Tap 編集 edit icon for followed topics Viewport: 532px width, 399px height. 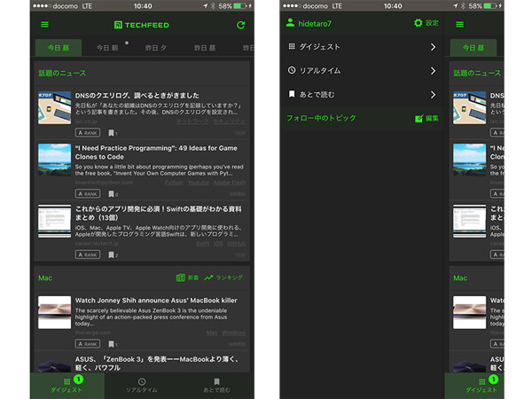click(x=419, y=119)
